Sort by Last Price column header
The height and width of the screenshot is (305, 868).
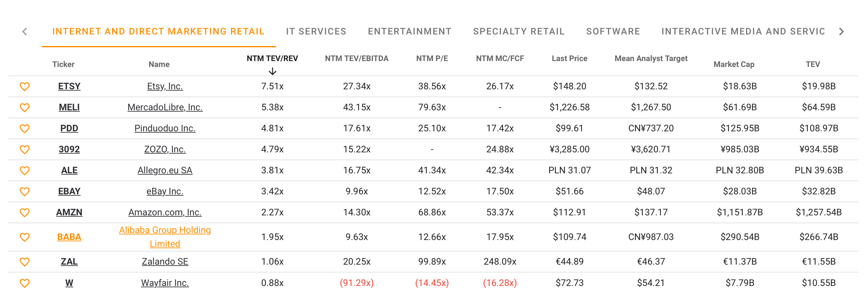coord(569,58)
